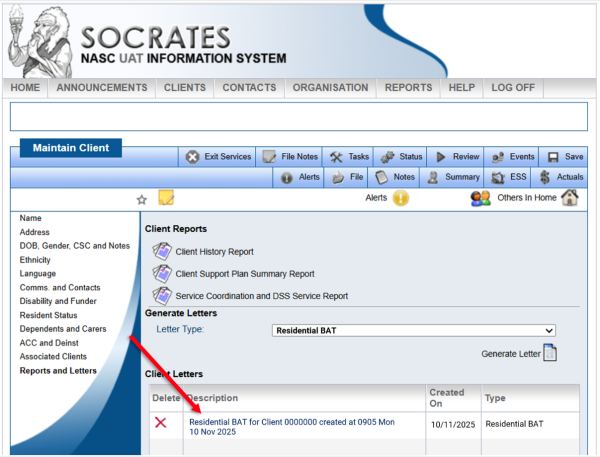This screenshot has height=457, width=600.
Task: Select ACC and Deinst section
Action: [x=49, y=343]
